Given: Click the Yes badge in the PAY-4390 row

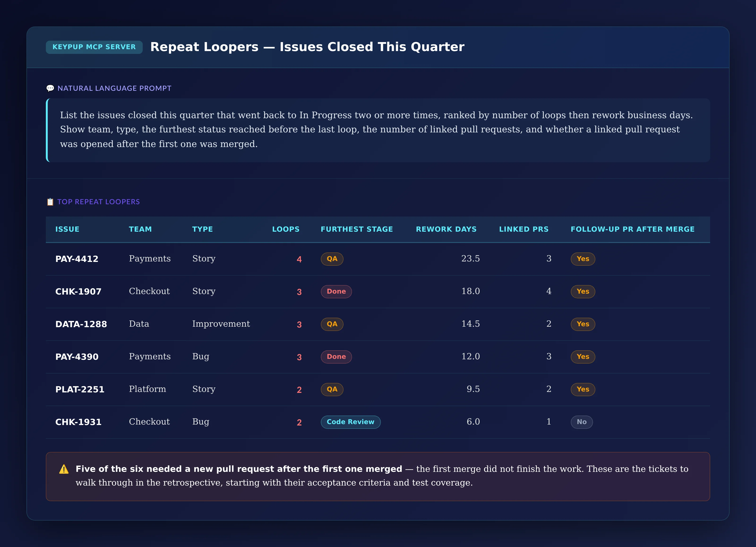Looking at the screenshot, I should (583, 357).
